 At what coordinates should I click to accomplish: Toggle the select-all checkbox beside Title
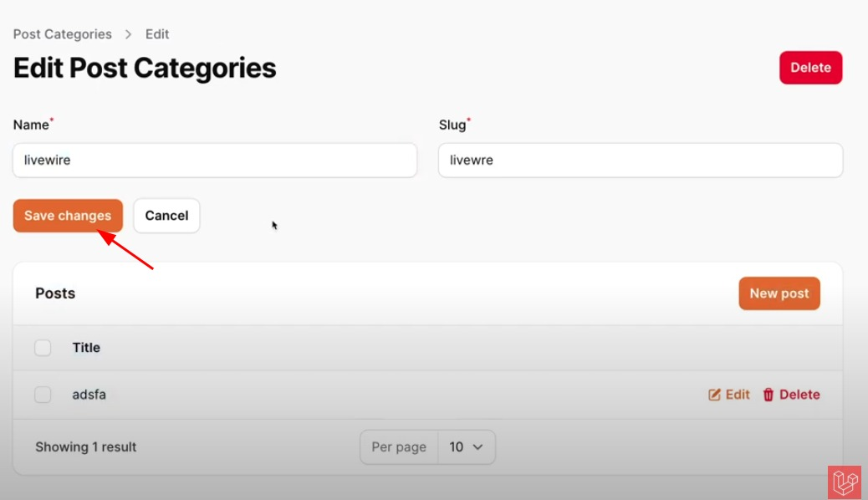[43, 348]
